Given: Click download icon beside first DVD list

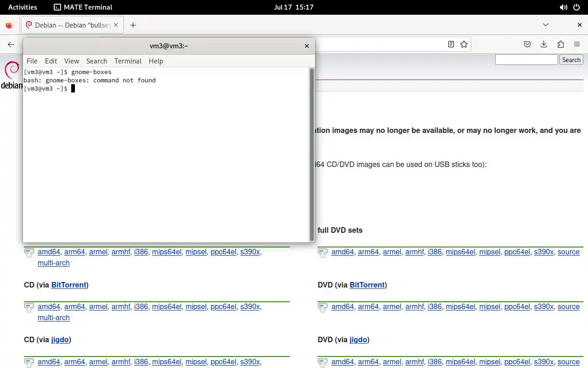Looking at the screenshot, I should tap(322, 253).
